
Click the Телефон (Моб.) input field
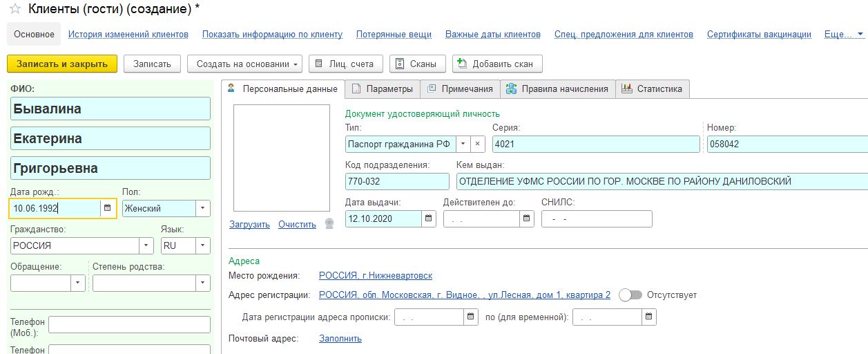click(129, 325)
